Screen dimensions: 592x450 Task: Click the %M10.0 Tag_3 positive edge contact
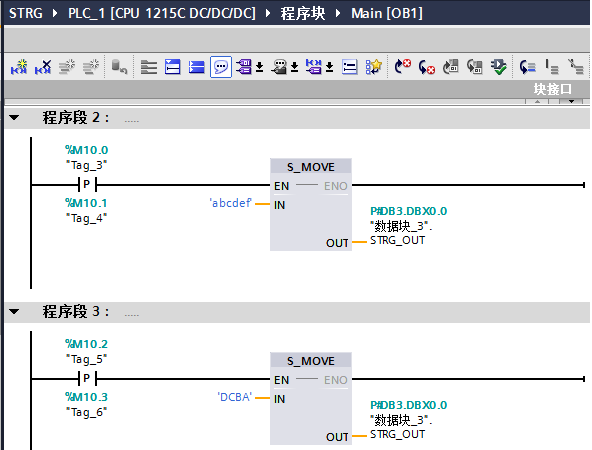tap(87, 185)
